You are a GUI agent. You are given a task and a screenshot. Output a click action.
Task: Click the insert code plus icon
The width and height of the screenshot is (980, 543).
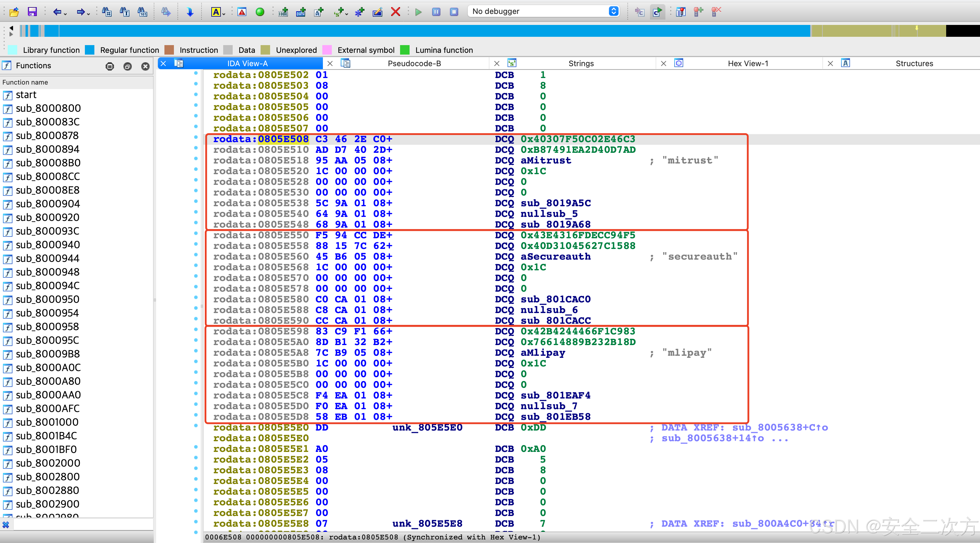tap(283, 12)
